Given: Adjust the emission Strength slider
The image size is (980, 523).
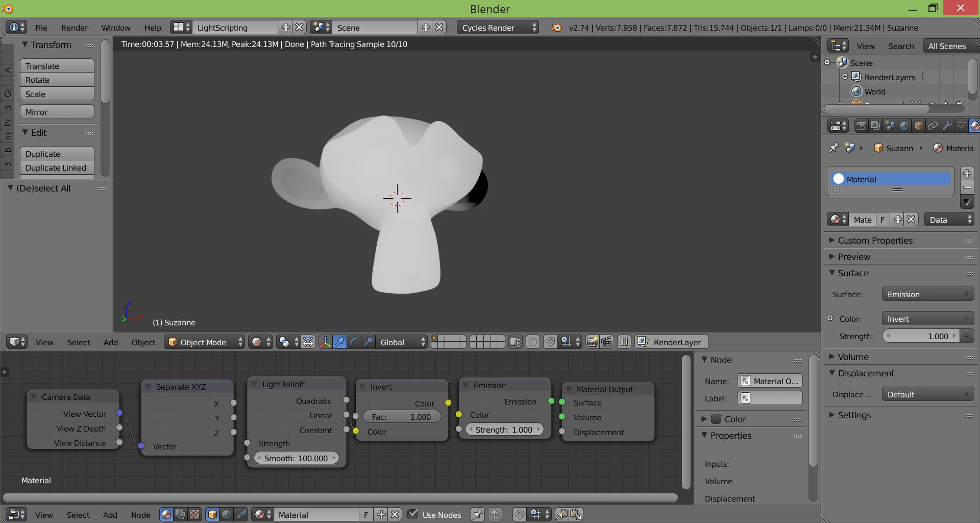Looking at the screenshot, I should click(x=504, y=429).
